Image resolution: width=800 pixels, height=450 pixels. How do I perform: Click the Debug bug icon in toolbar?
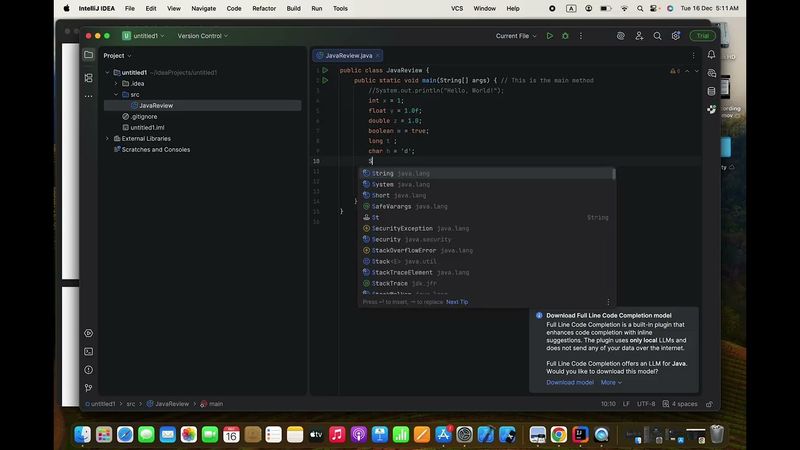pyautogui.click(x=564, y=36)
